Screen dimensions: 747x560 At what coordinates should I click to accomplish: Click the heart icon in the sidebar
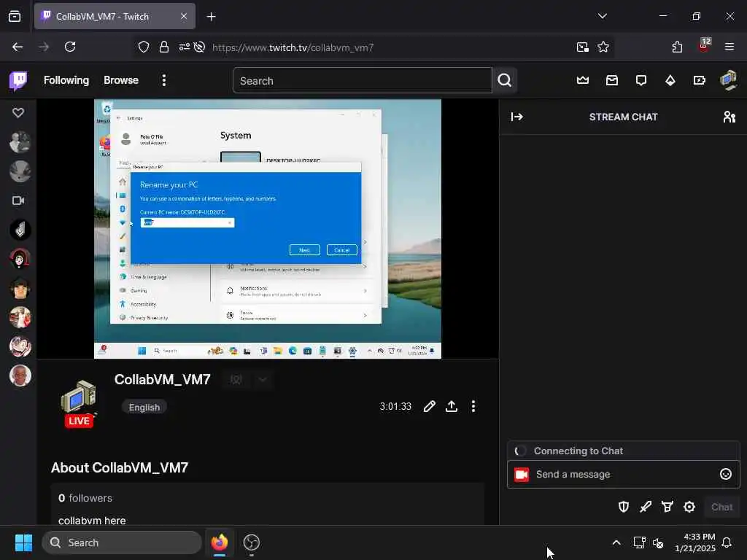pyautogui.click(x=18, y=113)
